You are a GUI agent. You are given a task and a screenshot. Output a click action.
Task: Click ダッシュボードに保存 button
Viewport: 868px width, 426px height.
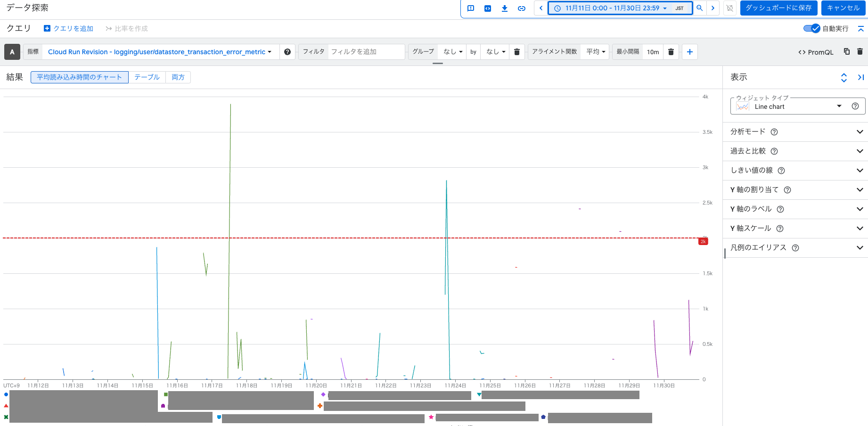779,8
